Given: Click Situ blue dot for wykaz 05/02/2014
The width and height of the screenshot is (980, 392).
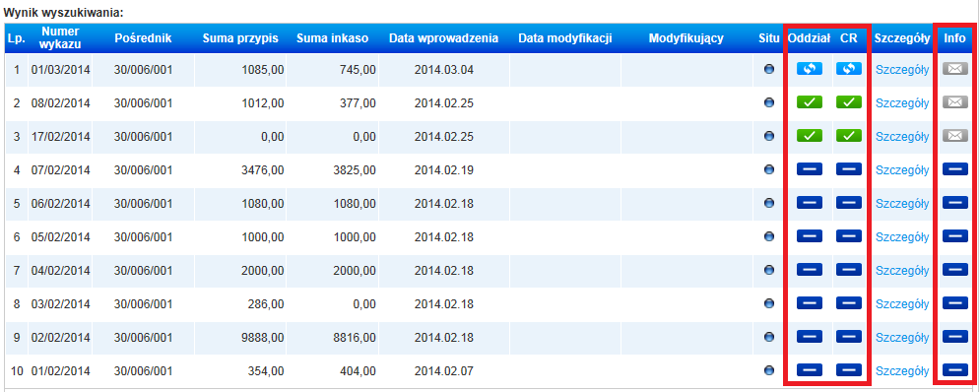Looking at the screenshot, I should [769, 237].
